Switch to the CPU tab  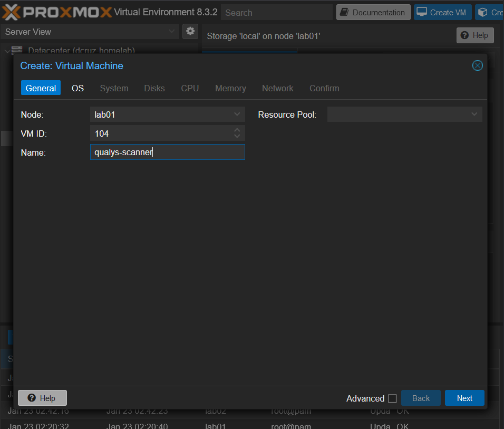coord(190,88)
